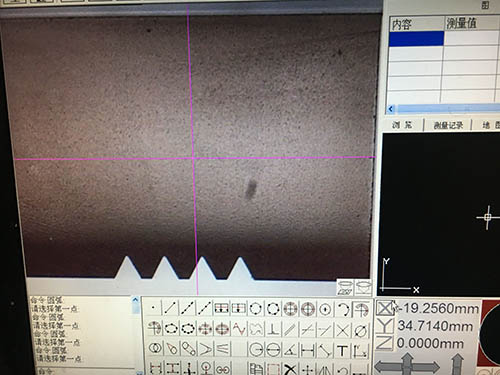Image resolution: width=500 pixels, height=375 pixels.
Task: Zero the Z axis readout
Action: 384,343
